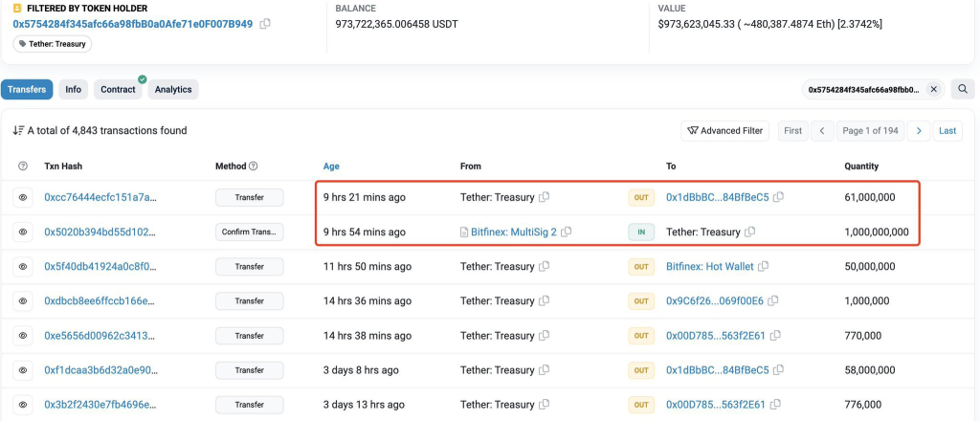Jump to the Last page
The height and width of the screenshot is (421, 980).
947,131
